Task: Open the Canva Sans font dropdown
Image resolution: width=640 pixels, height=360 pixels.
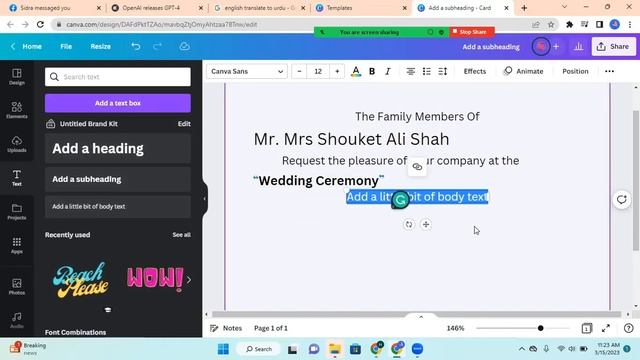Action: coord(247,71)
